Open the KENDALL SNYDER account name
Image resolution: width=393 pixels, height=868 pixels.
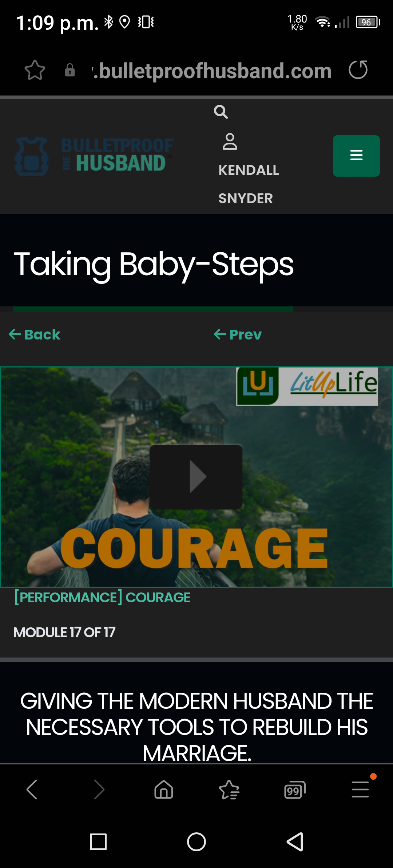[x=249, y=184]
